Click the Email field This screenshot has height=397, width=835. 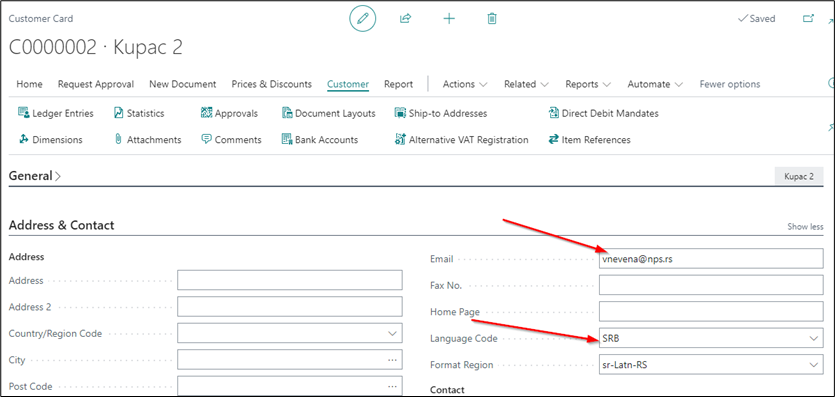pyautogui.click(x=711, y=259)
